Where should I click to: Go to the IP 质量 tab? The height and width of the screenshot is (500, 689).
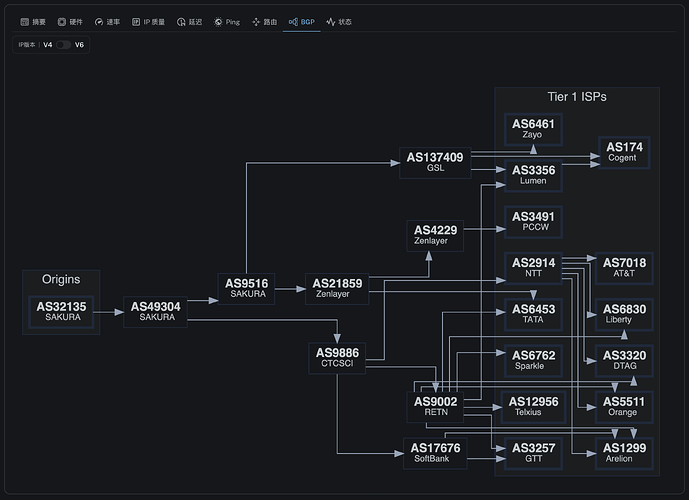pyautogui.click(x=149, y=22)
